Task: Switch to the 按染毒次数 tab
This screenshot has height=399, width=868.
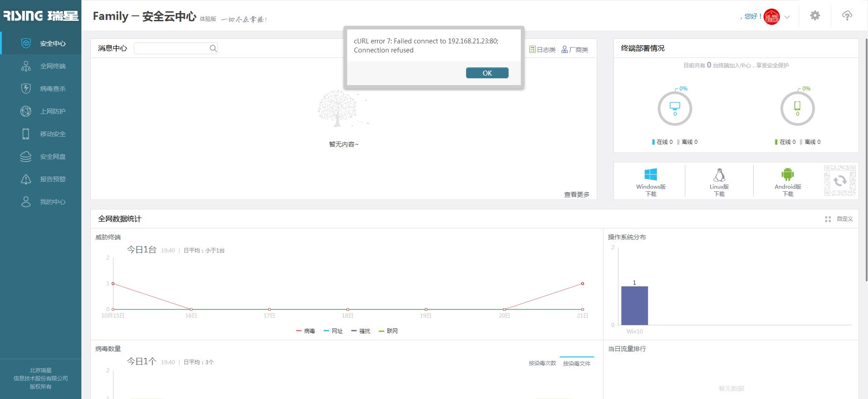Action: 542,363
